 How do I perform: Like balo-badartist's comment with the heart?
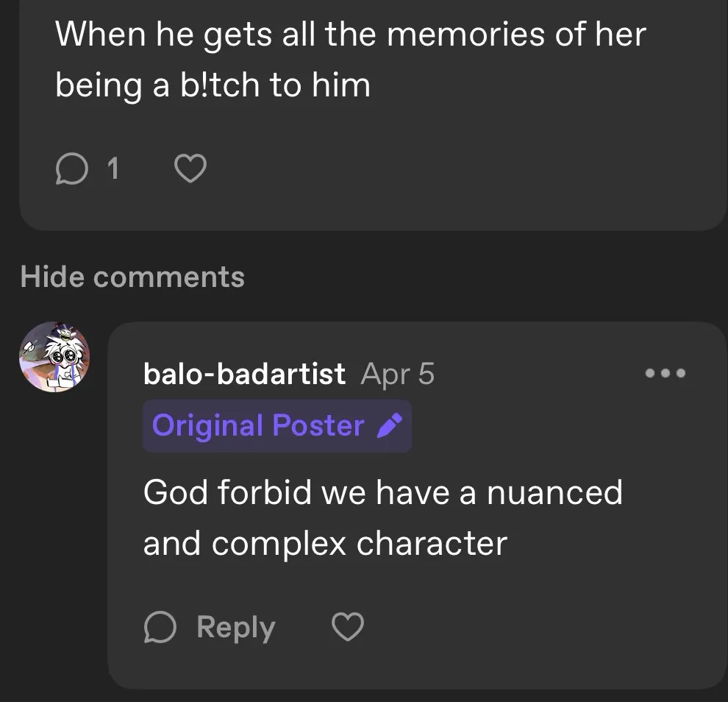tap(348, 628)
